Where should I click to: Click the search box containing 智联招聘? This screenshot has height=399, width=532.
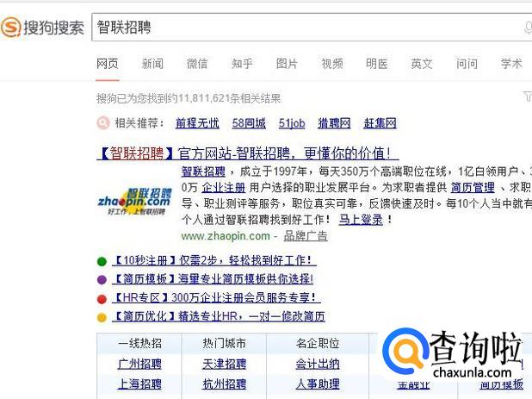pos(312,28)
